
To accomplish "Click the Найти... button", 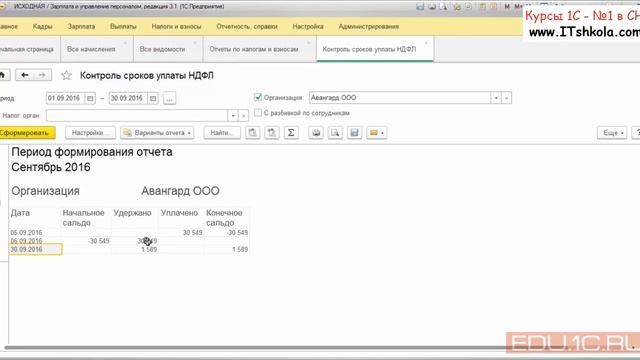I will pos(222,133).
